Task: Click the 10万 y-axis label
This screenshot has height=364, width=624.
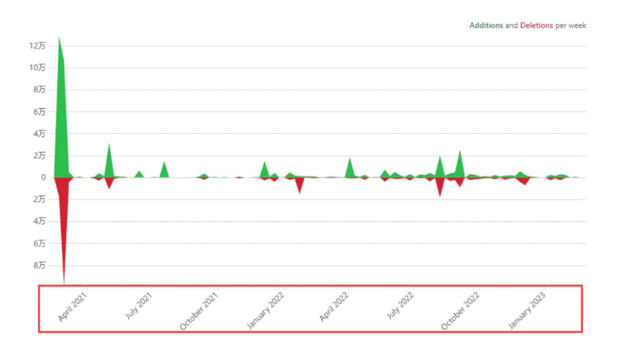Action: pos(37,68)
